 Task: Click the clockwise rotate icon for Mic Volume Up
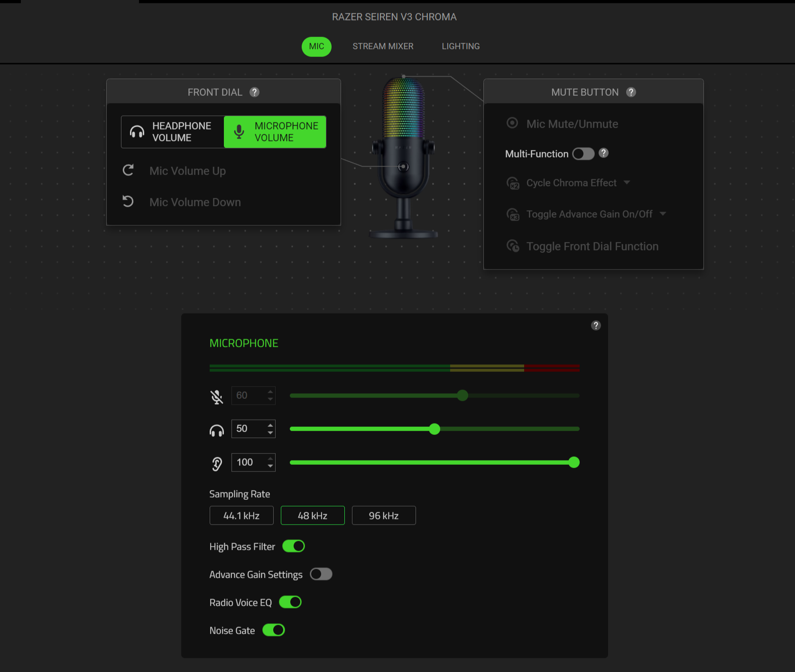128,170
